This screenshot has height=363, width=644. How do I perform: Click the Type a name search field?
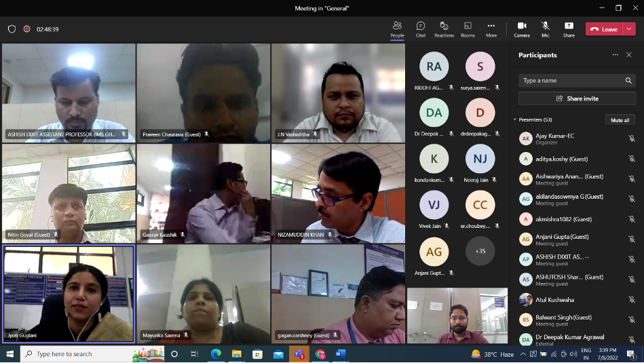571,81
